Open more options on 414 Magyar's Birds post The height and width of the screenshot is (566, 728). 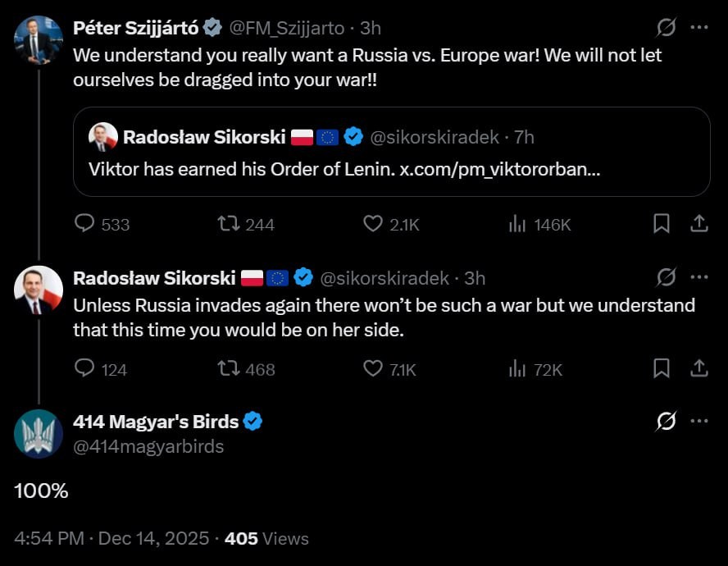[x=699, y=422]
